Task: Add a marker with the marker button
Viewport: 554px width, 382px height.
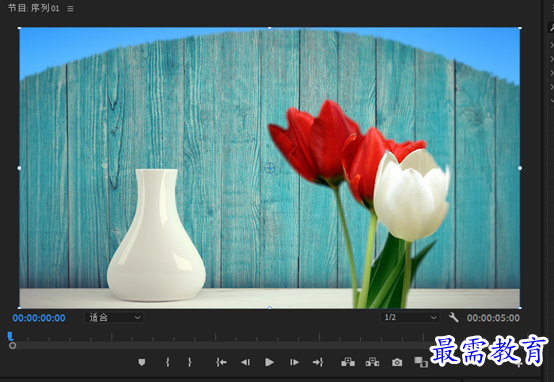Action: (x=142, y=362)
